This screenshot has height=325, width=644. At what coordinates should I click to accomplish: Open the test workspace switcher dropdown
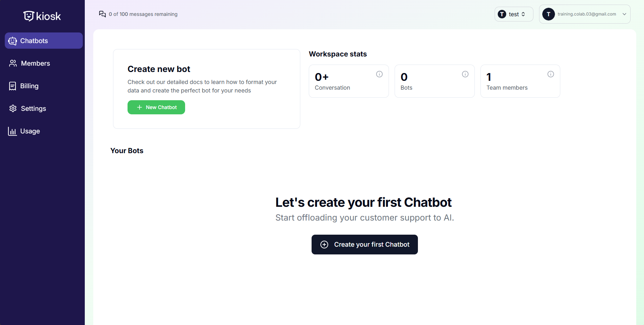pos(514,14)
